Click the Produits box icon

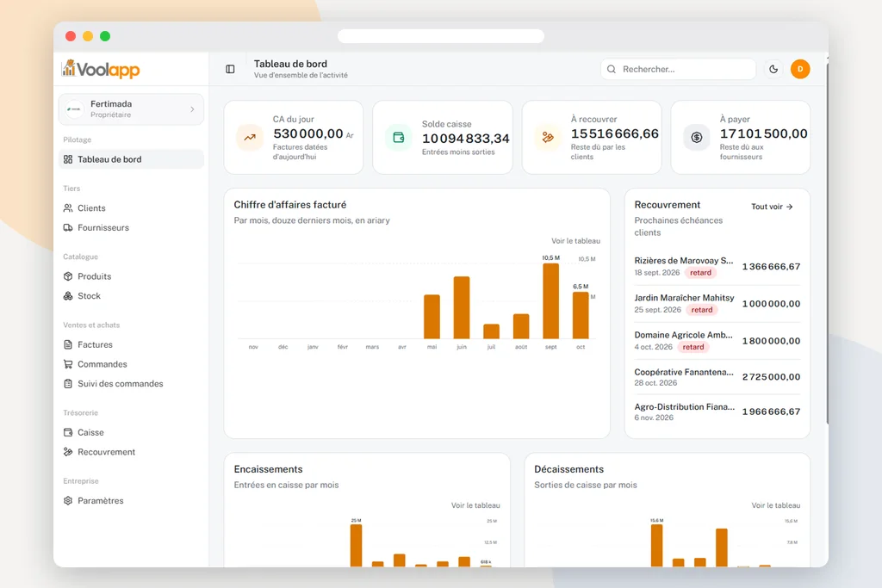click(x=68, y=276)
